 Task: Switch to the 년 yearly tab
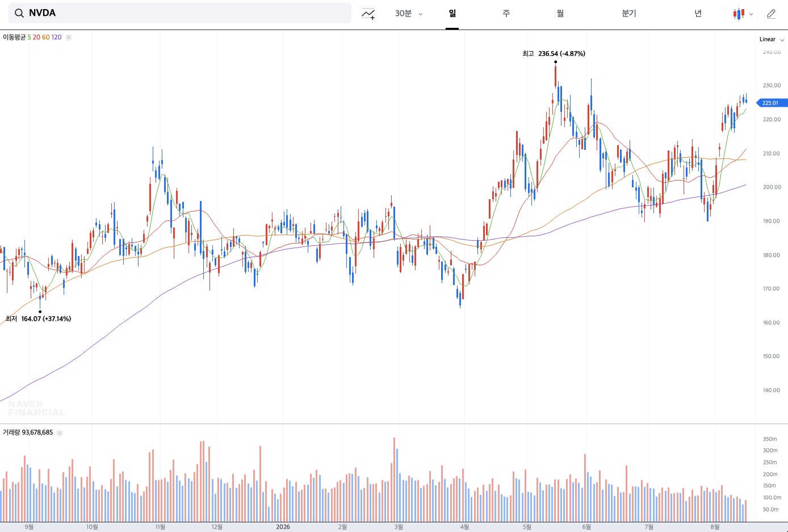click(698, 14)
